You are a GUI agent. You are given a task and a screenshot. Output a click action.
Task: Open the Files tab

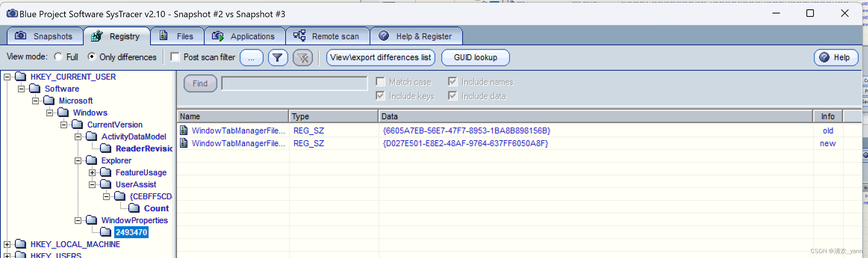point(177,36)
